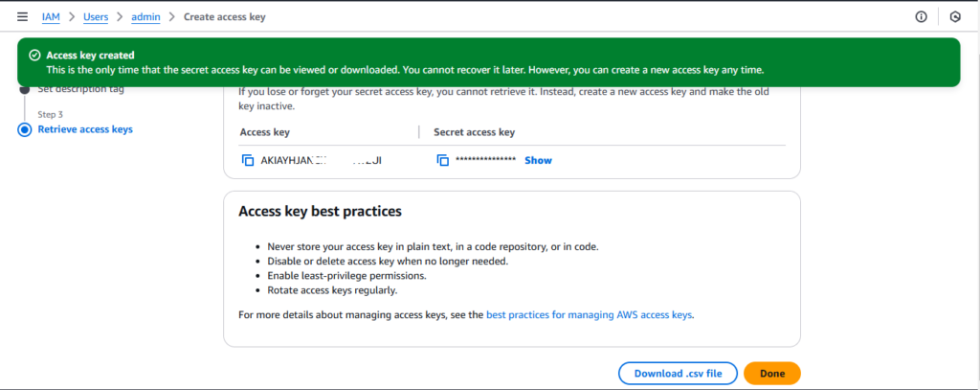This screenshot has width=980, height=390.
Task: Click 'Enable least-privilege permissions' bullet
Action: tap(346, 275)
